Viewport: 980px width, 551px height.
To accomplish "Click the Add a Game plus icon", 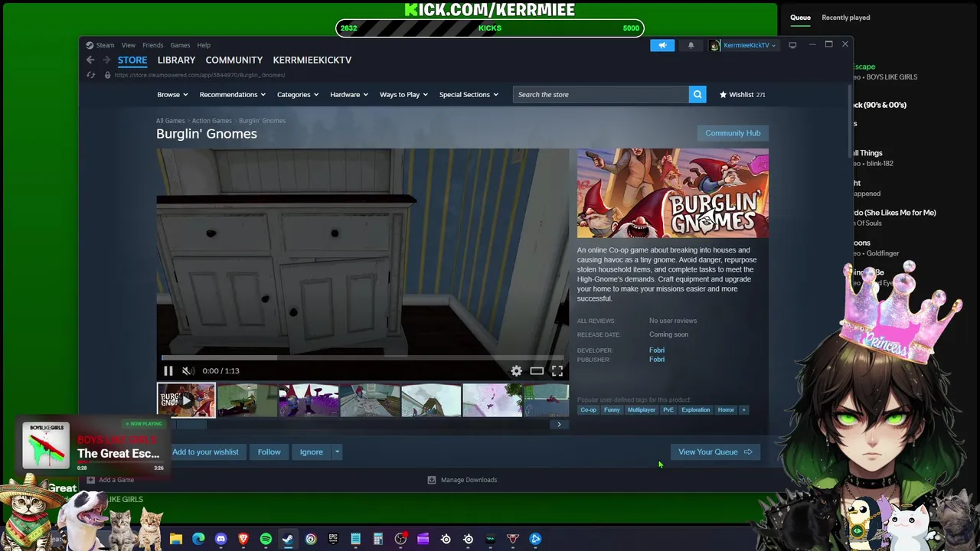I will (x=90, y=480).
